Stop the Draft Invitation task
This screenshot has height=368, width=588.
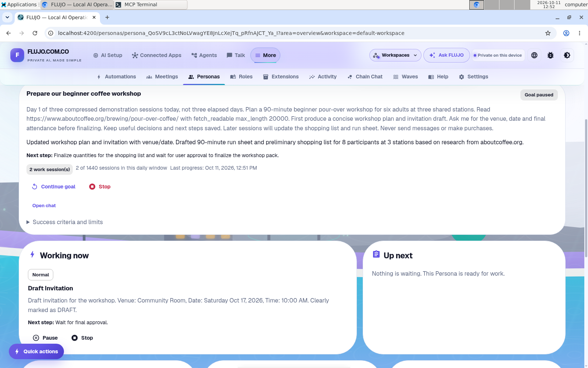tap(82, 338)
